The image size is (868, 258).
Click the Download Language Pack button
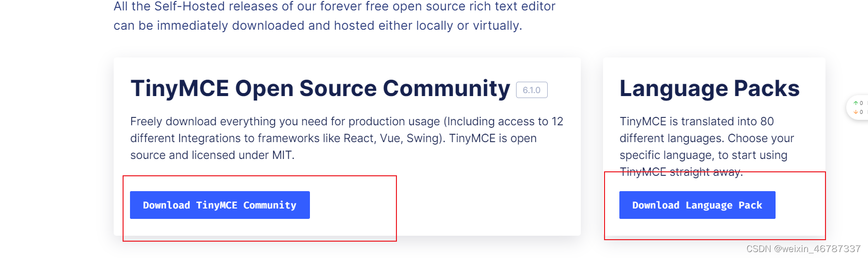(697, 205)
